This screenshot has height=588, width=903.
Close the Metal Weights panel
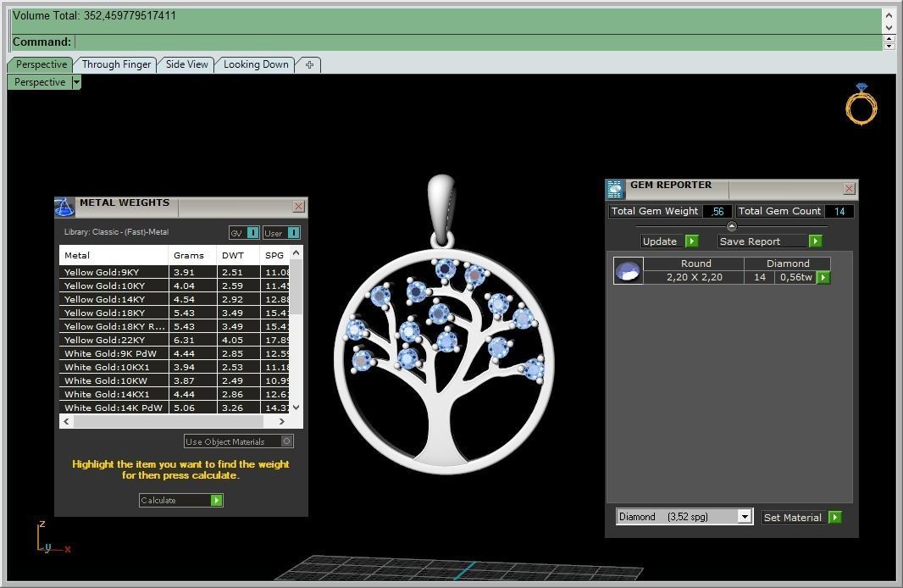[298, 206]
